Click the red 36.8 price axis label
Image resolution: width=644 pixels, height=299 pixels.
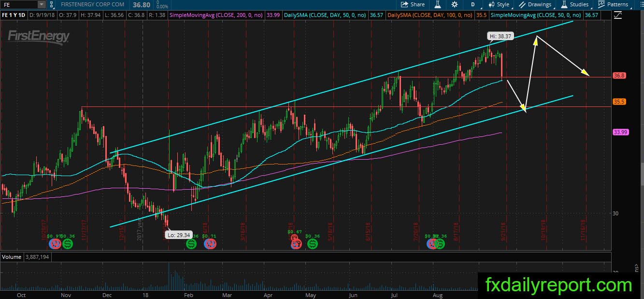pyautogui.click(x=619, y=75)
